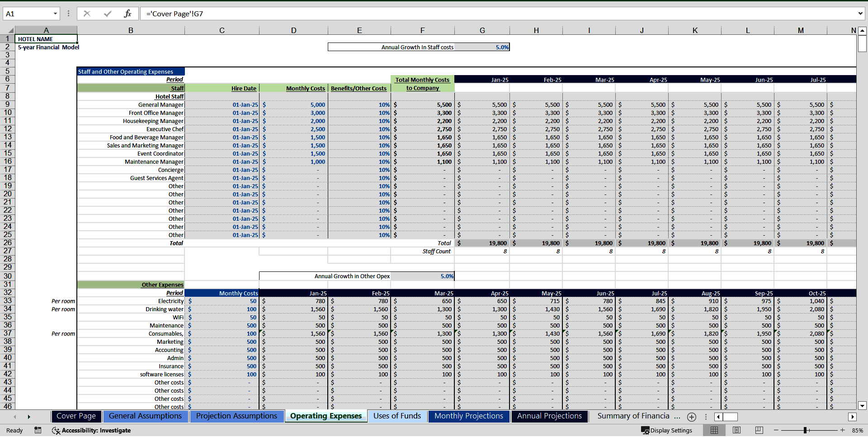
Task: Click software licenses monthly cost 100
Action: pyautogui.click(x=222, y=374)
